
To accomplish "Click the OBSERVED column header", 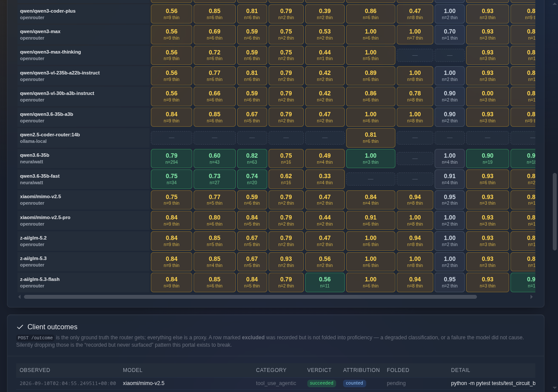I will (x=35, y=370).
